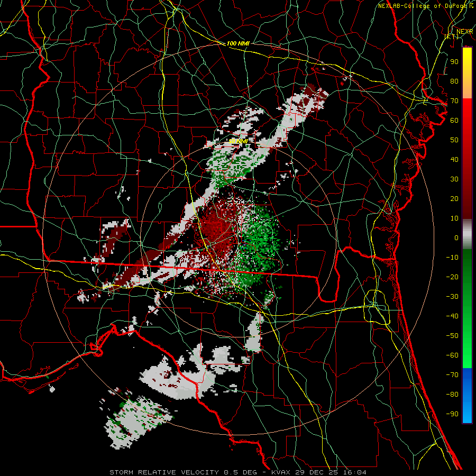Select the -80 scale label
The width and height of the screenshot is (476, 476).
click(452, 395)
